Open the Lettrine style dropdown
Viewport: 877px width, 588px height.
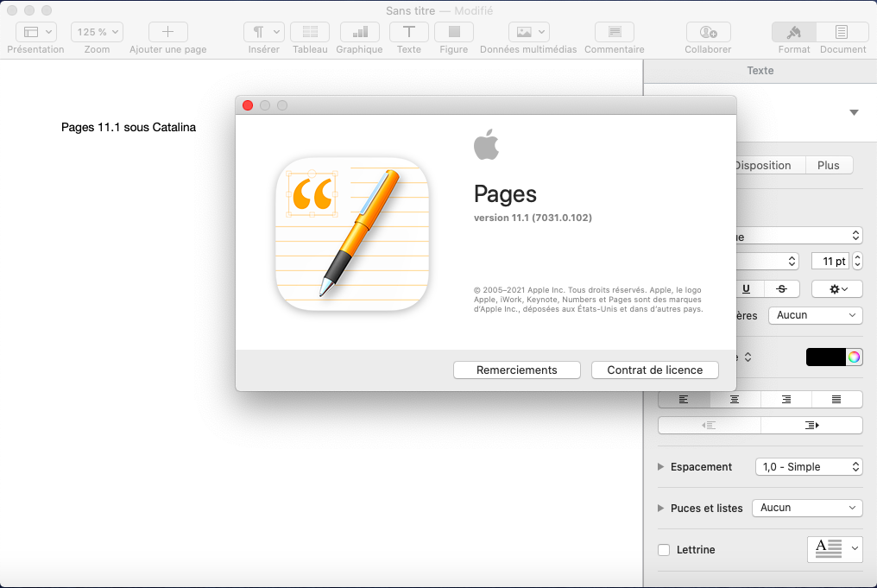(x=835, y=549)
